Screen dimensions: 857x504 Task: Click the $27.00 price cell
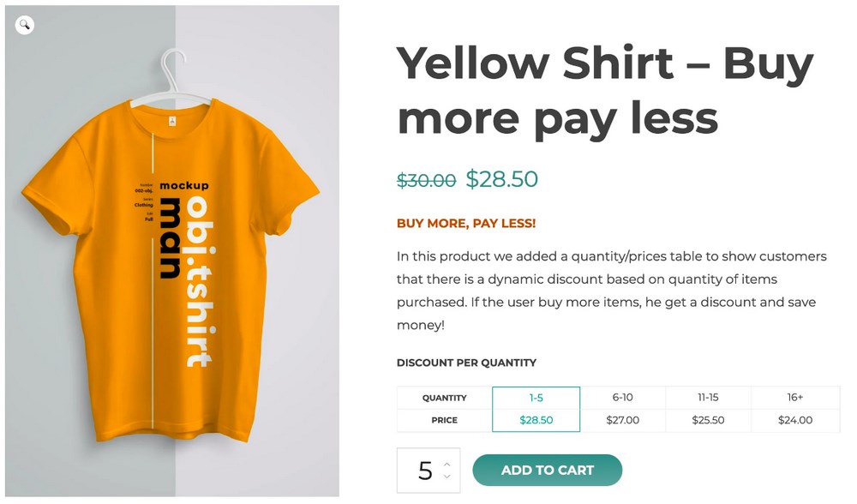[622, 420]
